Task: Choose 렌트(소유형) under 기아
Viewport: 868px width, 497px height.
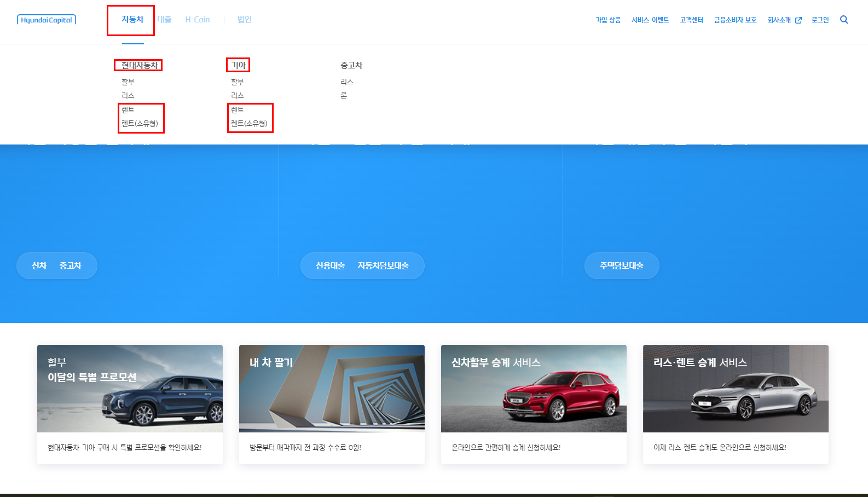Action: click(x=249, y=124)
